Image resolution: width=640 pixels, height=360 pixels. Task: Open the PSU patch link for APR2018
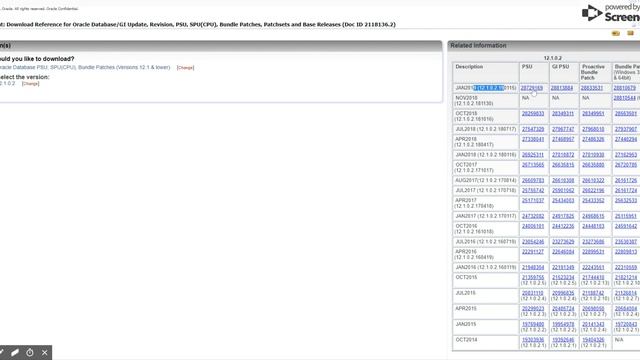pyautogui.click(x=533, y=140)
